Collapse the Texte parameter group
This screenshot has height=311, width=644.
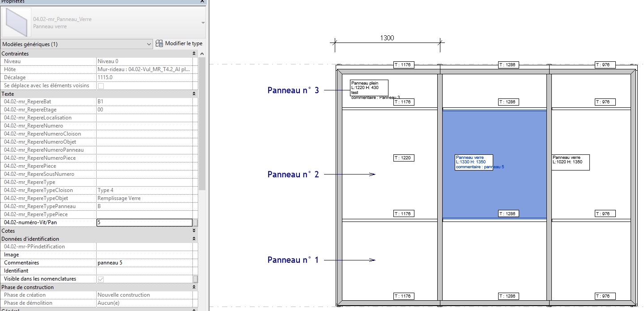pos(194,94)
